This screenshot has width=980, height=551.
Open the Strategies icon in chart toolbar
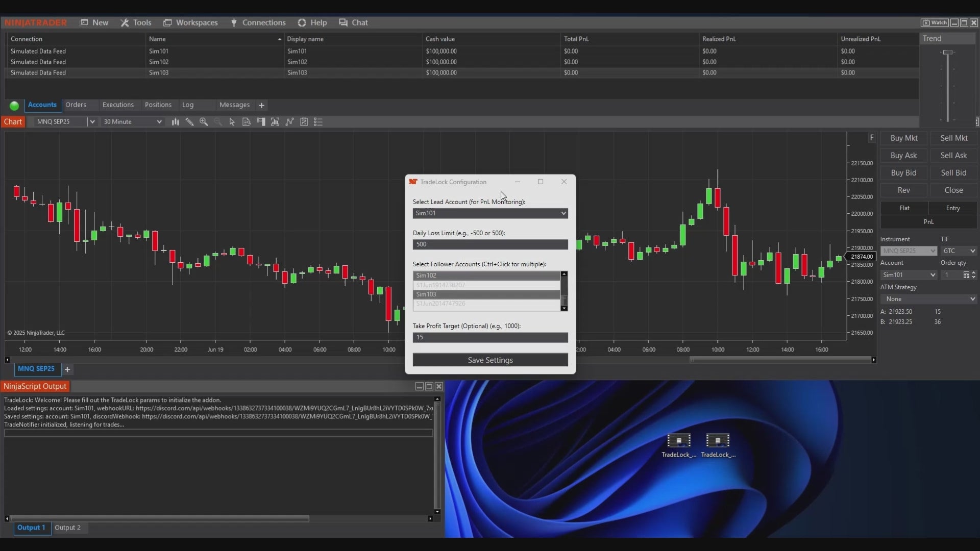(x=304, y=122)
